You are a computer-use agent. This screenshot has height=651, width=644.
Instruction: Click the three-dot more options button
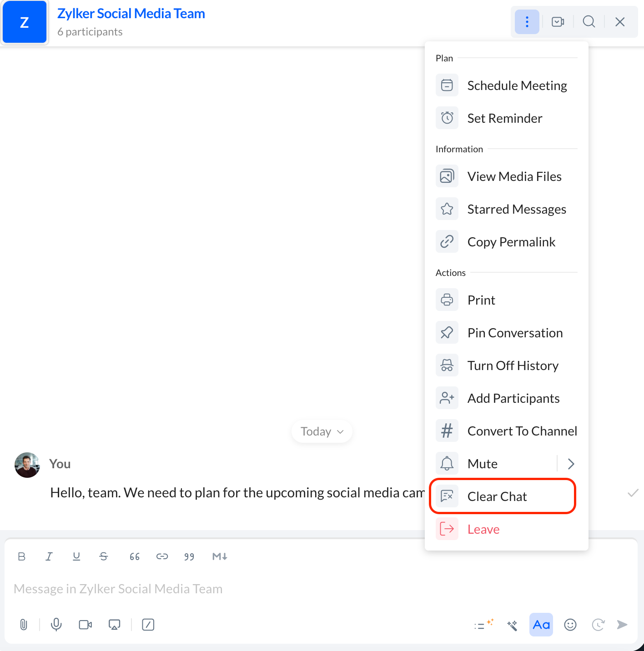[527, 21]
